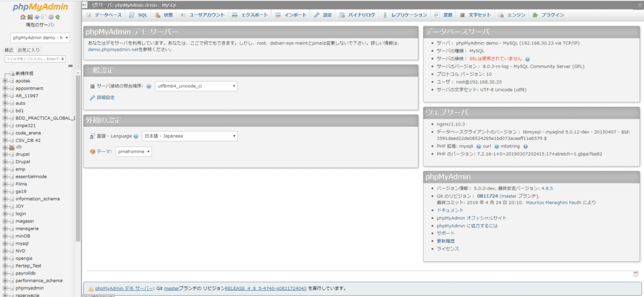644x297 pixels.
Task: Open the pmahomme theme dropdown
Action: (x=133, y=152)
